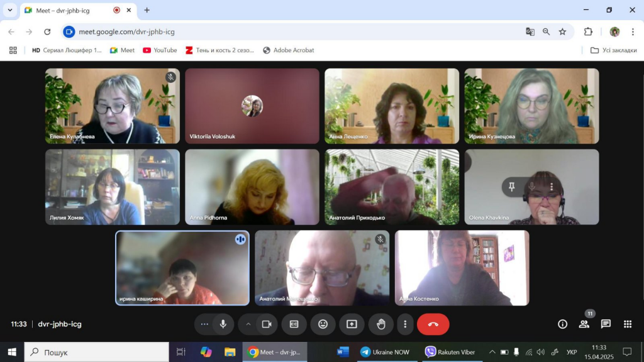
Task: Click the Ukraine NOW Telegram taskbar button
Action: click(385, 352)
